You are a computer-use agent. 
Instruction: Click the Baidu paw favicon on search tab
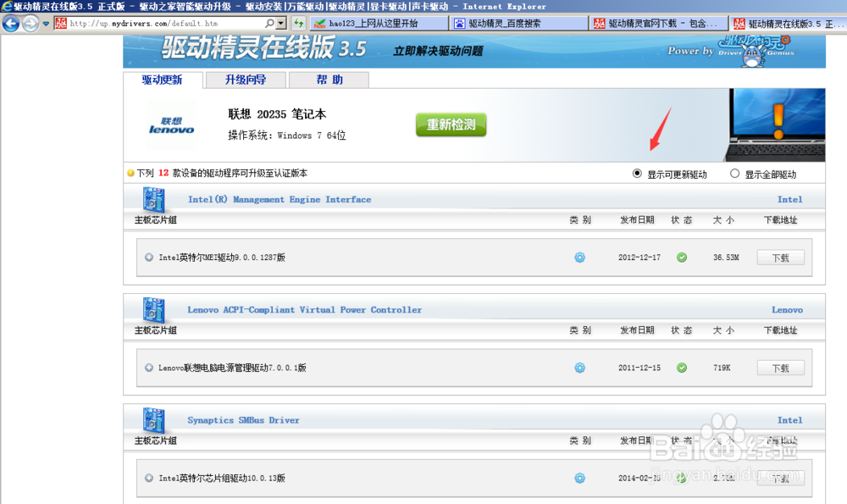coord(459,24)
